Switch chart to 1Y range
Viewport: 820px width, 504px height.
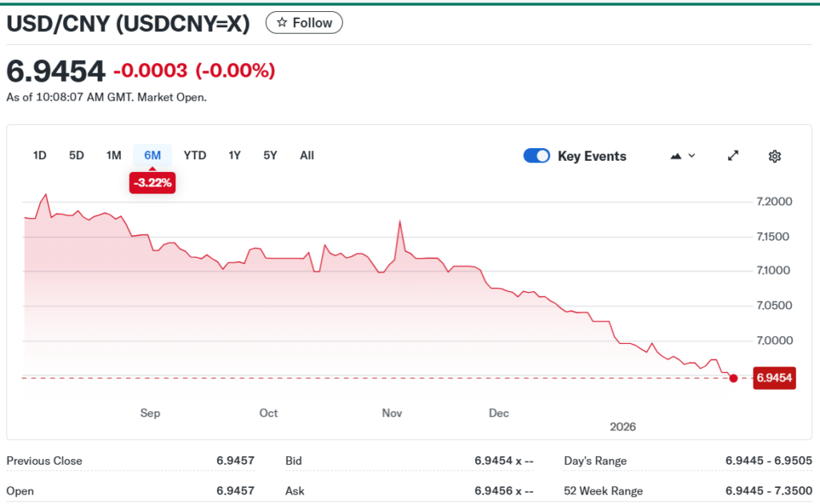coord(234,155)
